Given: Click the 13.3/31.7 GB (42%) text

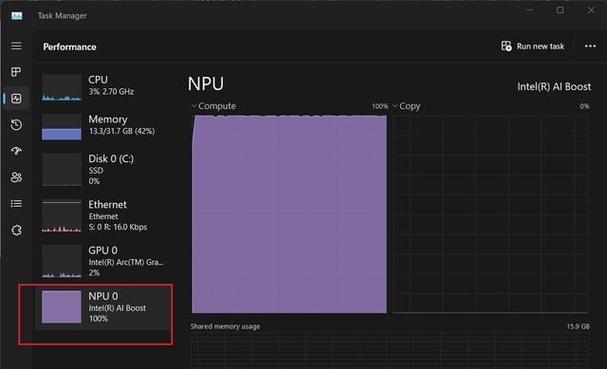Looking at the screenshot, I should click(122, 131).
